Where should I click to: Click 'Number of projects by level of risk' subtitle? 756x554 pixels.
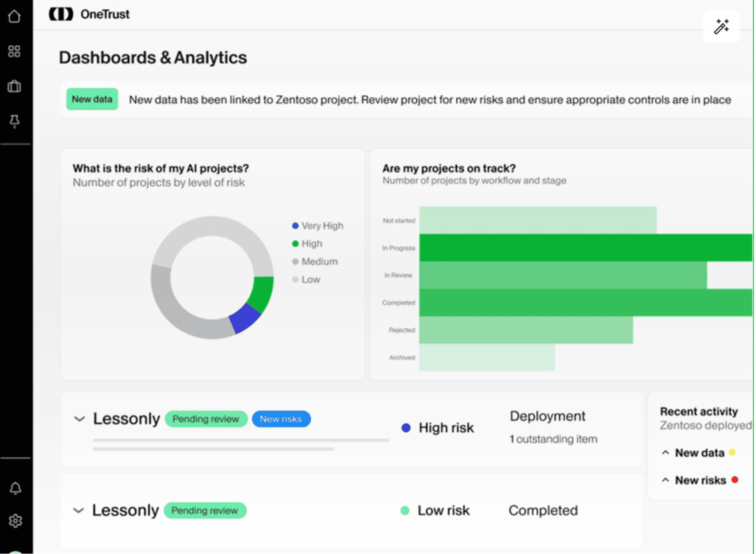pos(159,183)
